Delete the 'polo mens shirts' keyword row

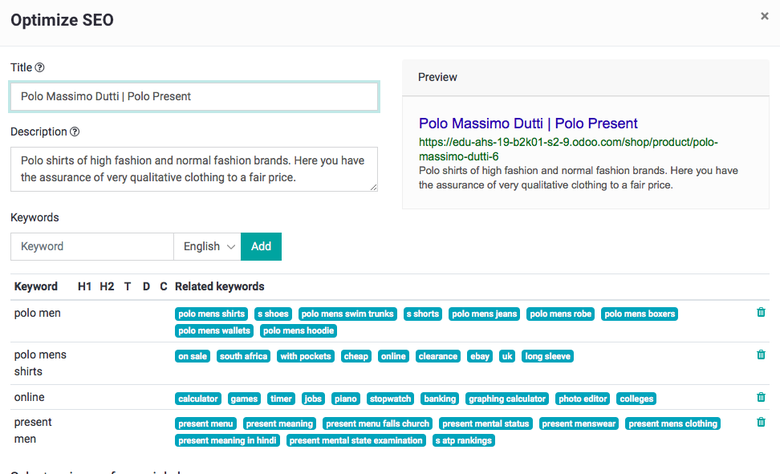pos(761,355)
